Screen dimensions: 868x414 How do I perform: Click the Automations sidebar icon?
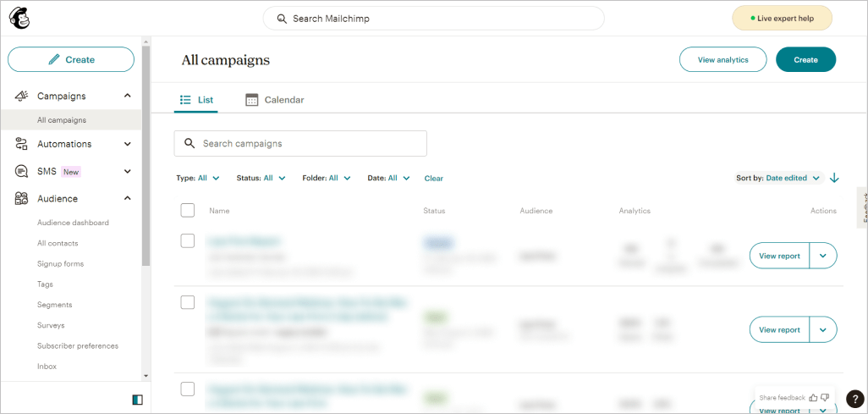pos(22,144)
